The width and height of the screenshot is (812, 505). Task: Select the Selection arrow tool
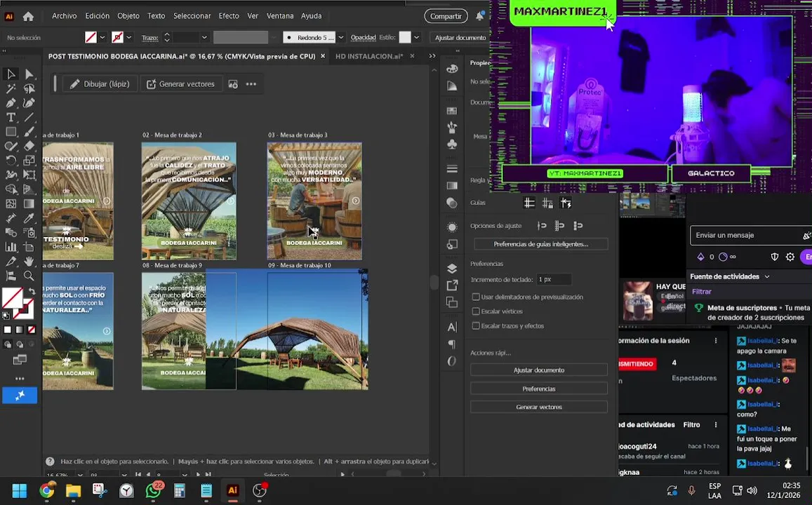pos(11,74)
